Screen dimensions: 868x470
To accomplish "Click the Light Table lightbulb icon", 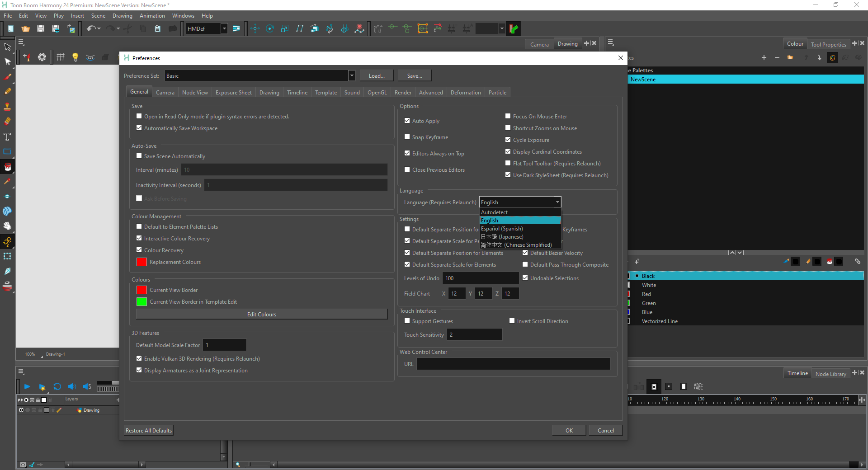I will coord(75,57).
